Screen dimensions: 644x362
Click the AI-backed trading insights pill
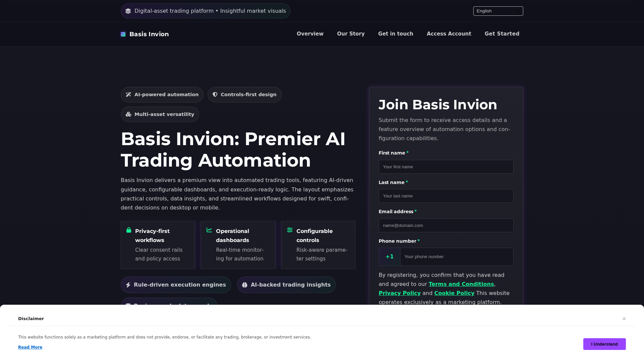[286, 285]
